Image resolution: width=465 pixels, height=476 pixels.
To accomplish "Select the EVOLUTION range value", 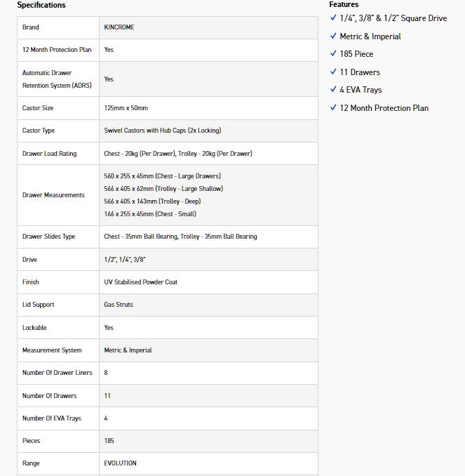I will tap(120, 463).
